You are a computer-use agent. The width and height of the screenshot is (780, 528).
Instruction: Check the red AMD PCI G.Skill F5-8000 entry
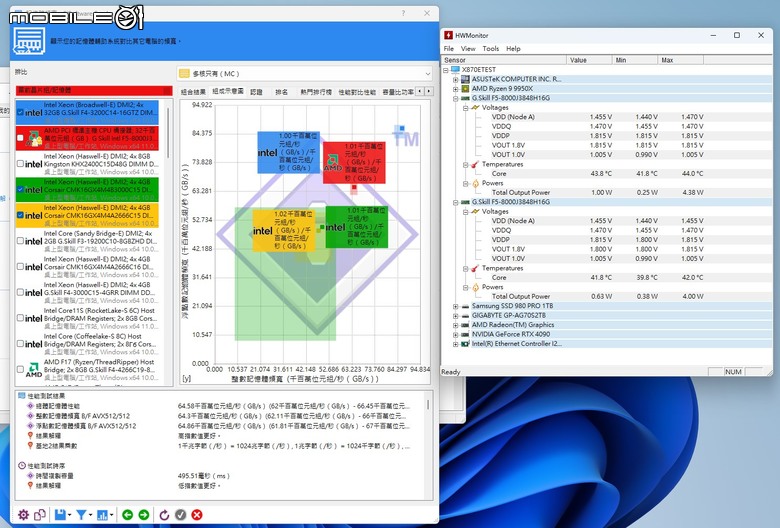click(x=20, y=138)
